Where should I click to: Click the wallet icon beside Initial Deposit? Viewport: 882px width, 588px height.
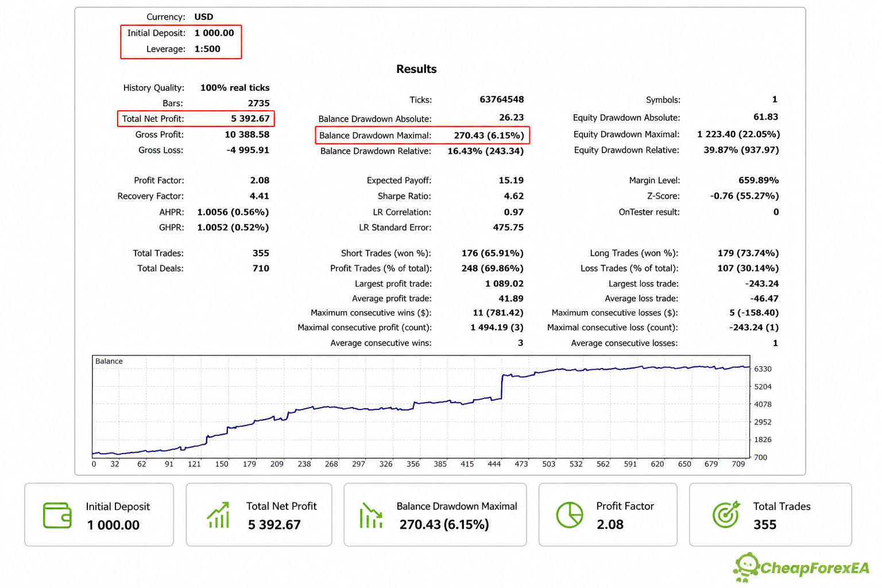(x=57, y=515)
